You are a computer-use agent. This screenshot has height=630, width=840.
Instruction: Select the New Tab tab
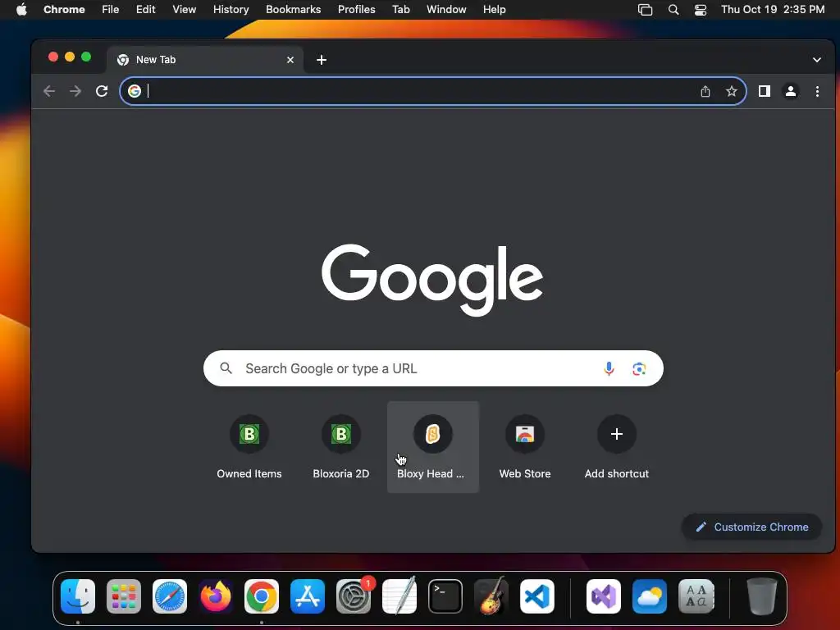pos(205,60)
